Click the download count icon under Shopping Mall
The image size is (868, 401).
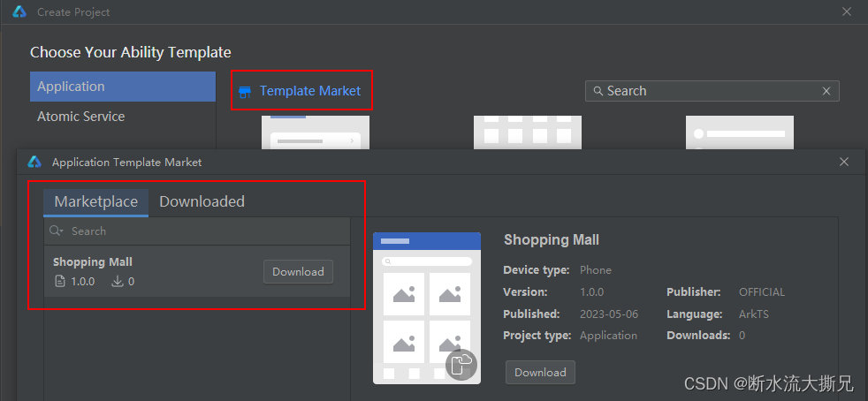pos(117,282)
